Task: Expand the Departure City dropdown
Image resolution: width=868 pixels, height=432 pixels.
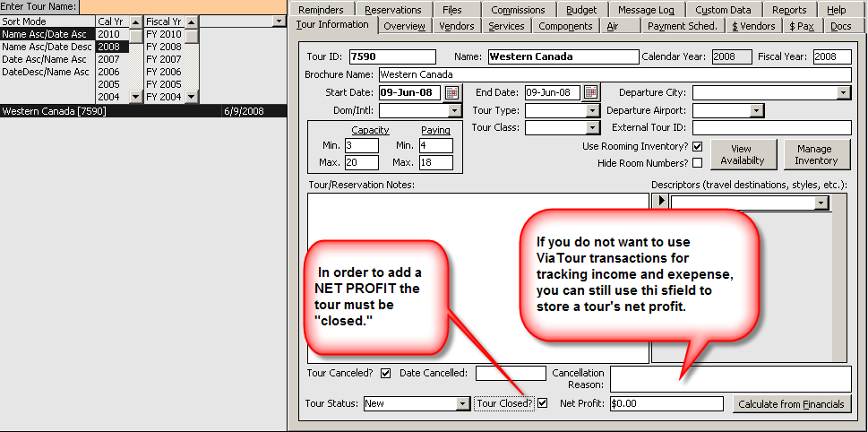Action: (x=844, y=92)
